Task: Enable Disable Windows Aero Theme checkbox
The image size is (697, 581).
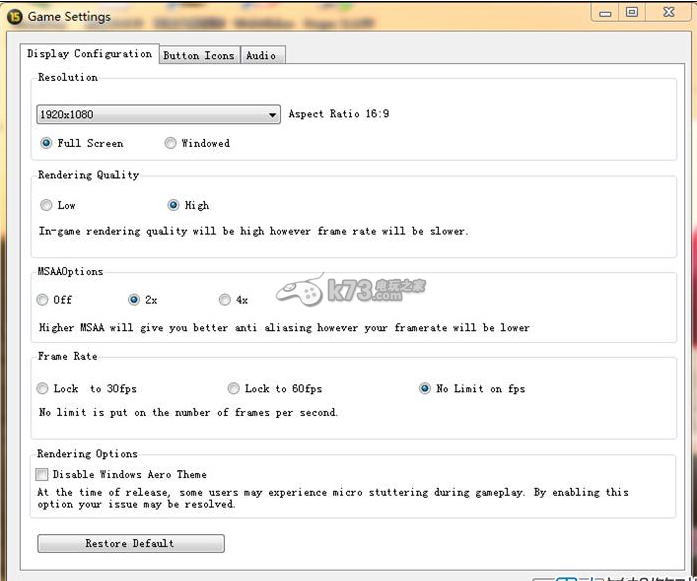Action: pos(42,475)
